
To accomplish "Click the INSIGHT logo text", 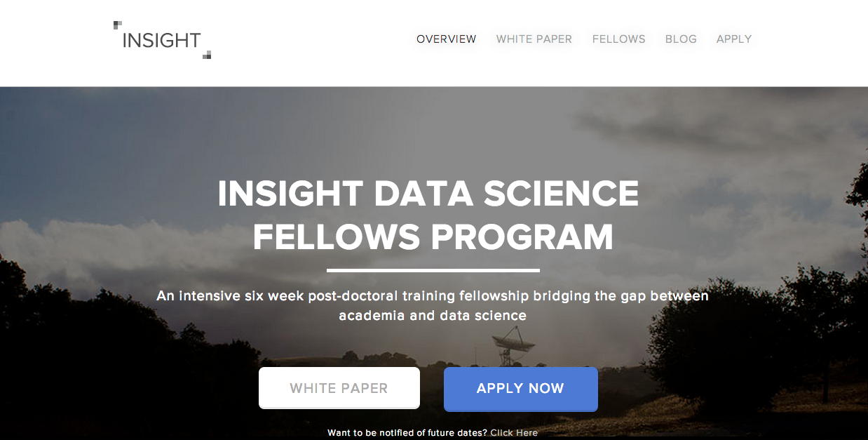I will (161, 41).
